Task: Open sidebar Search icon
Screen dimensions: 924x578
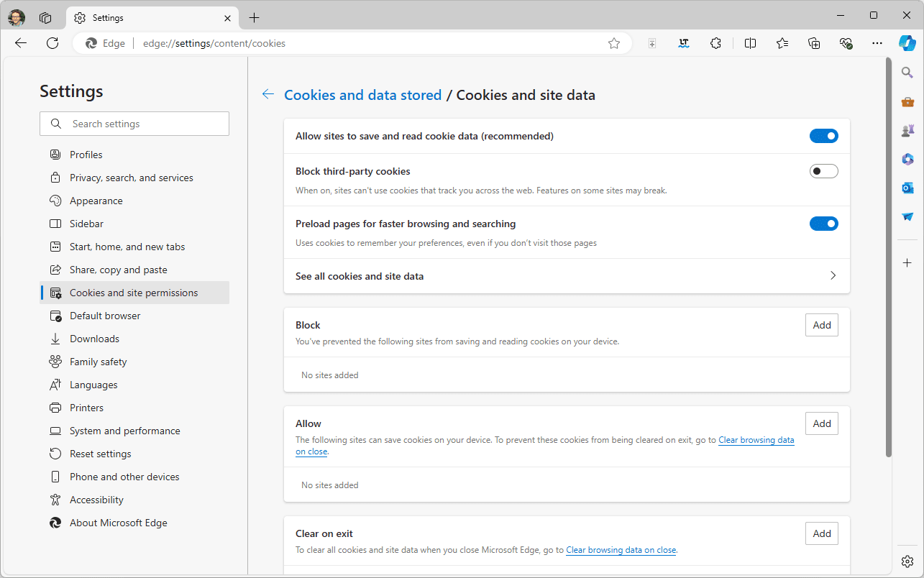Action: 907,73
